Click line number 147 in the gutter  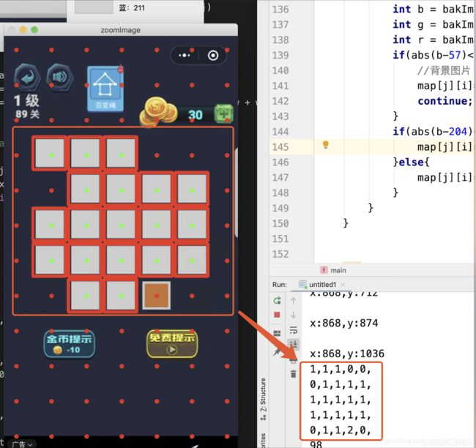[280, 178]
